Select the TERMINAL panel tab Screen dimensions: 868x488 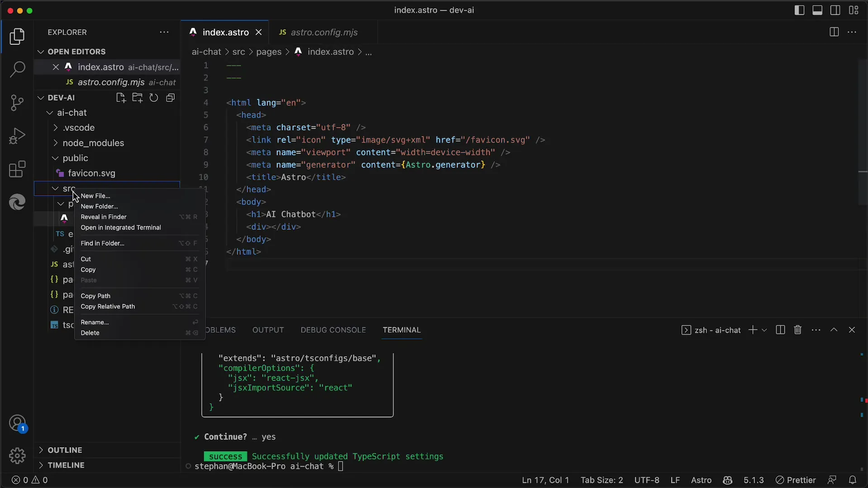click(x=401, y=330)
